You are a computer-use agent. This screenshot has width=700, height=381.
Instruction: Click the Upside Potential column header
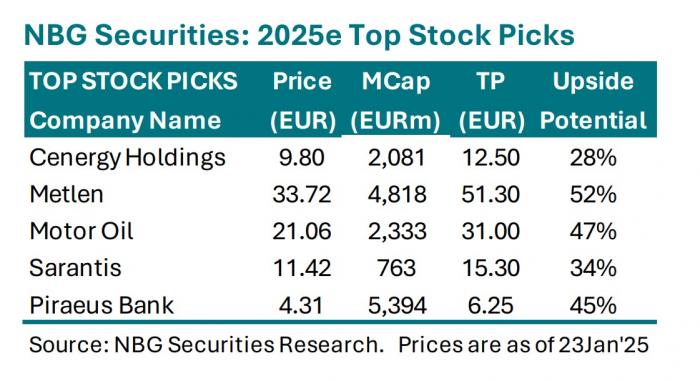[593, 100]
